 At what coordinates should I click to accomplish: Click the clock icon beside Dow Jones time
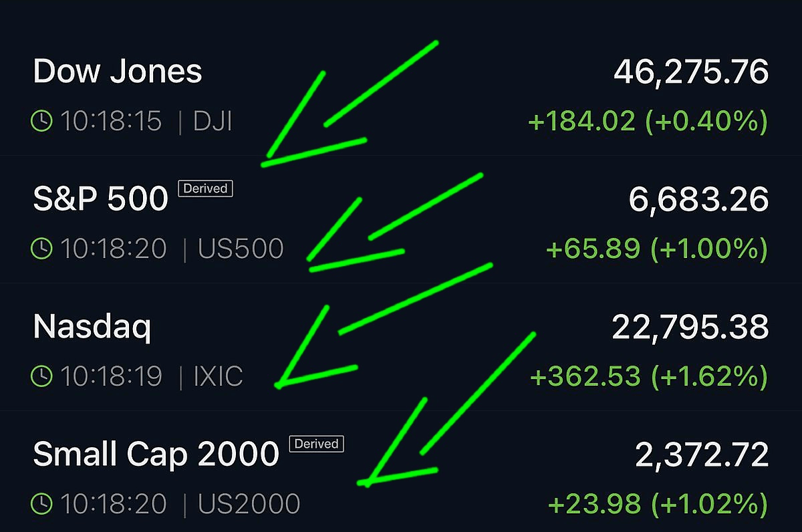pos(42,121)
